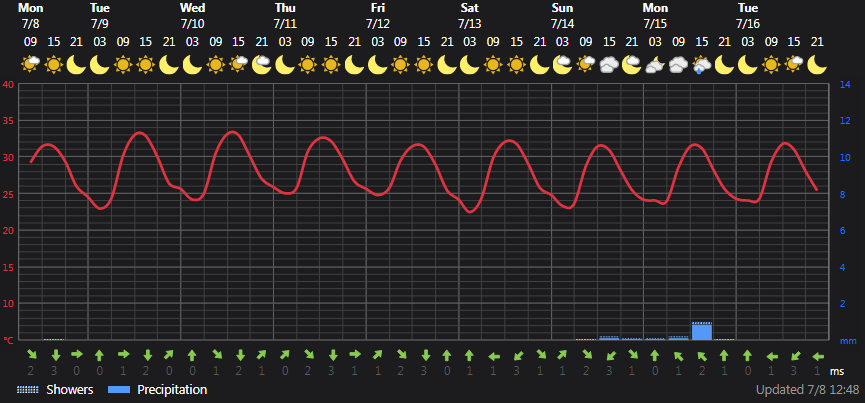The height and width of the screenshot is (403, 865).
Task: Click the 'Fri 7/12' day header
Action: [x=378, y=16]
